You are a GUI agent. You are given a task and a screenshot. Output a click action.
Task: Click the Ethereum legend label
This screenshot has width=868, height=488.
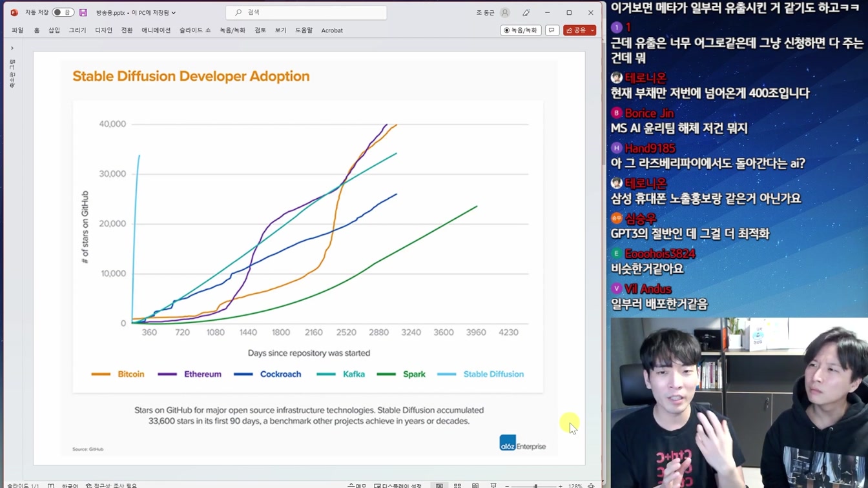[203, 374]
